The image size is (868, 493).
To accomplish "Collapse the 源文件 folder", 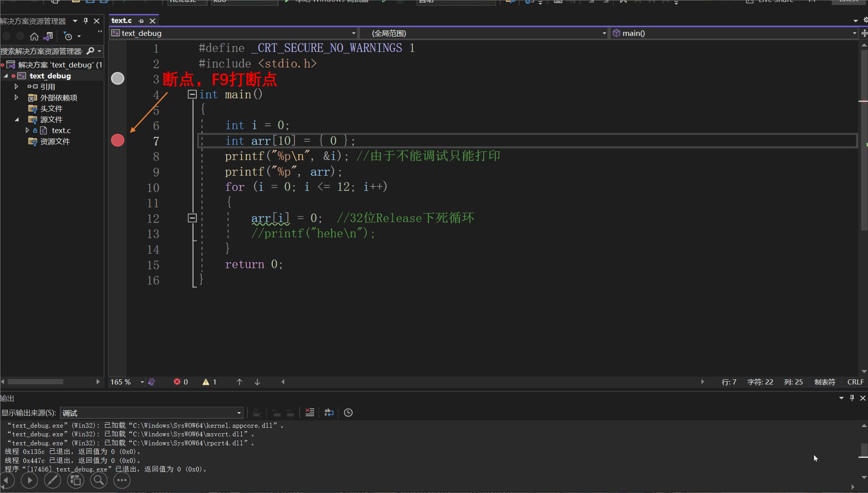I will click(x=17, y=120).
